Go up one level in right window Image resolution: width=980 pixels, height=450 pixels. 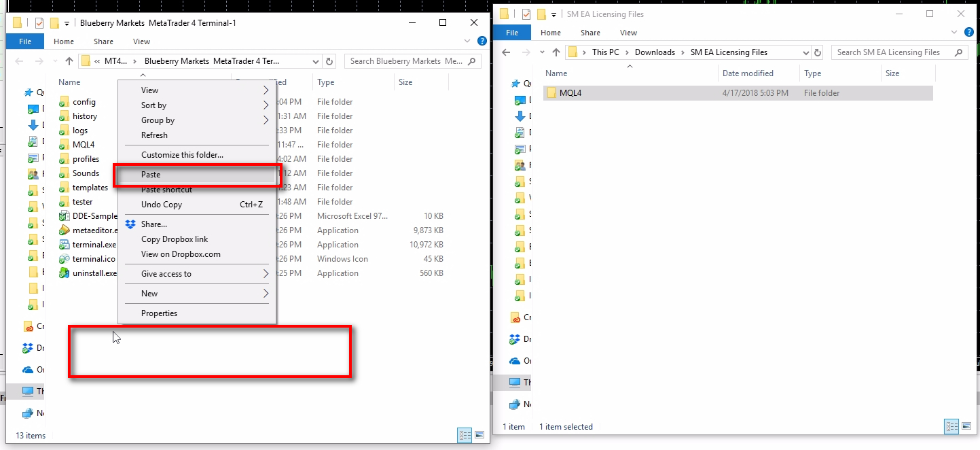point(556,52)
